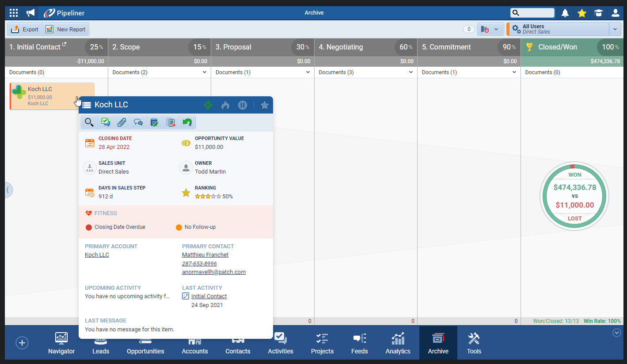
Task: Click the magnifying glass detail icon in popup
Action: coord(89,122)
